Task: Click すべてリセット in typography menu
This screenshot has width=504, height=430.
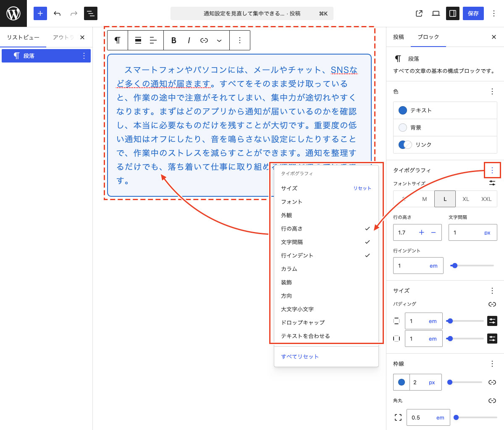Action: click(326, 357)
